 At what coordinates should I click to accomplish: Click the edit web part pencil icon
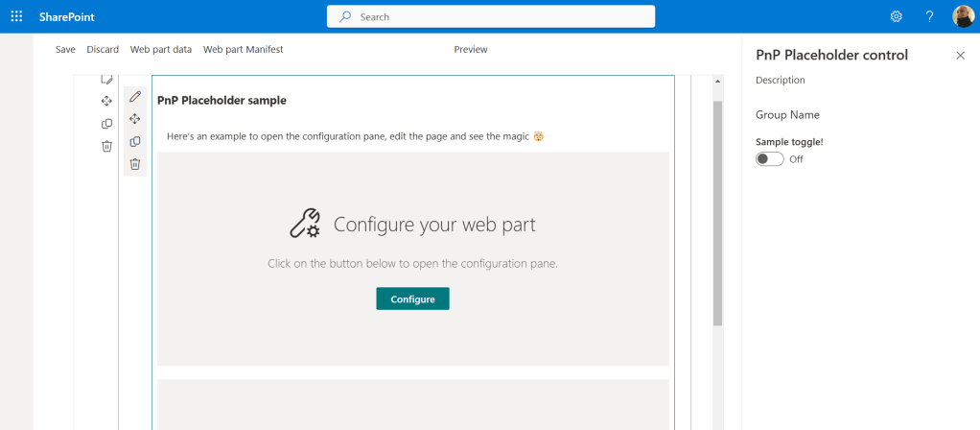135,96
